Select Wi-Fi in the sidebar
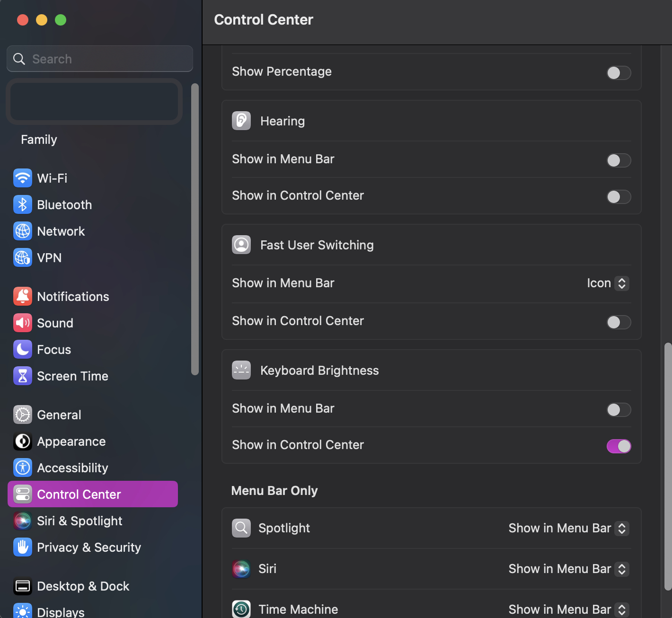Image resolution: width=672 pixels, height=618 pixels. point(93,178)
